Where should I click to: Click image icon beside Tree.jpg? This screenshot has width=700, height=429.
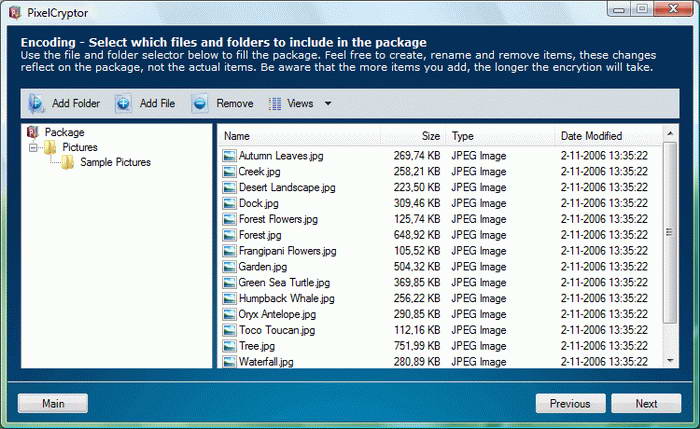229,346
